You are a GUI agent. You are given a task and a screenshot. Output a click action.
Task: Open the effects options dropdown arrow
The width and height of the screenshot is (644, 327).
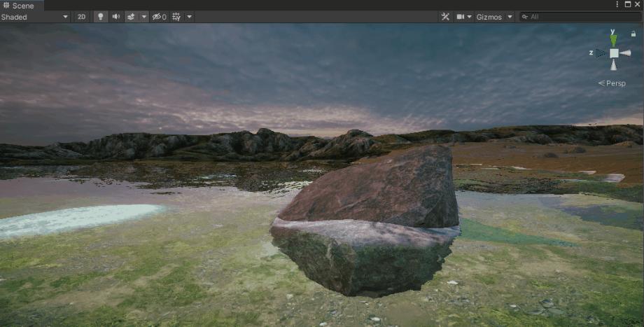[143, 17]
